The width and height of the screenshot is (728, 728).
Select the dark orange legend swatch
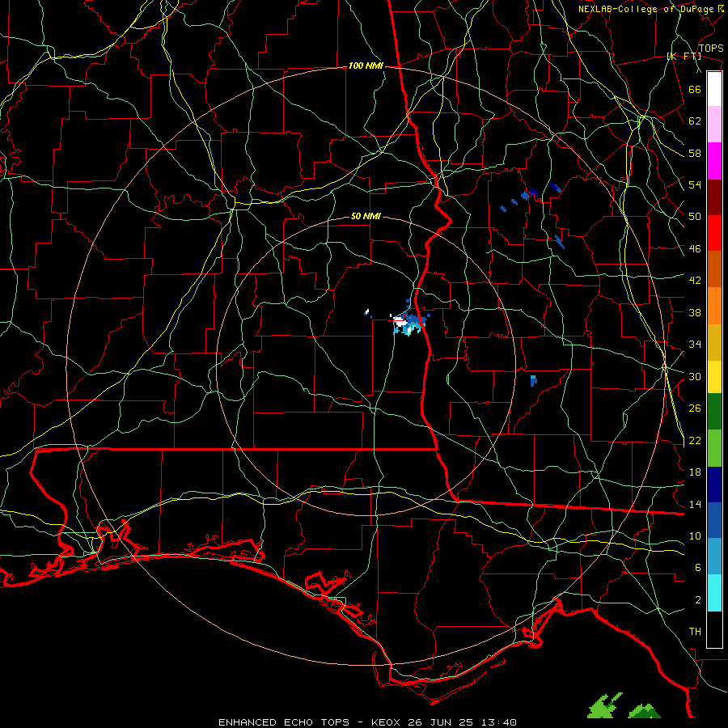pyautogui.click(x=714, y=269)
